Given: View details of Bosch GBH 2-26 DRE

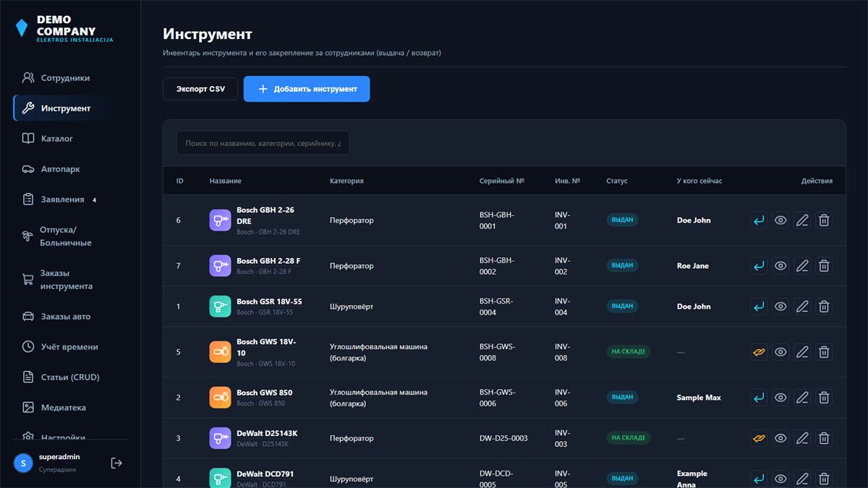Looking at the screenshot, I should coord(780,221).
